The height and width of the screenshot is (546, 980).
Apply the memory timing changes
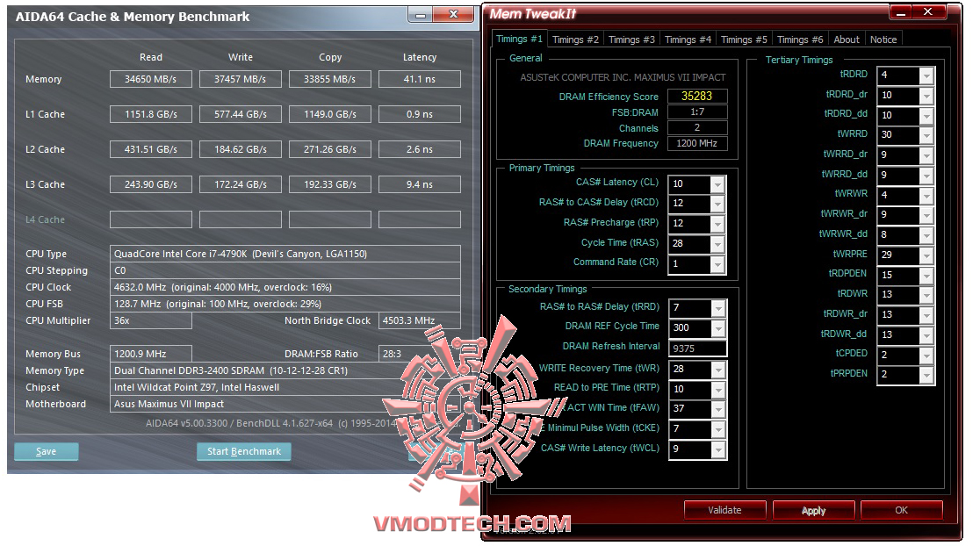click(x=813, y=510)
